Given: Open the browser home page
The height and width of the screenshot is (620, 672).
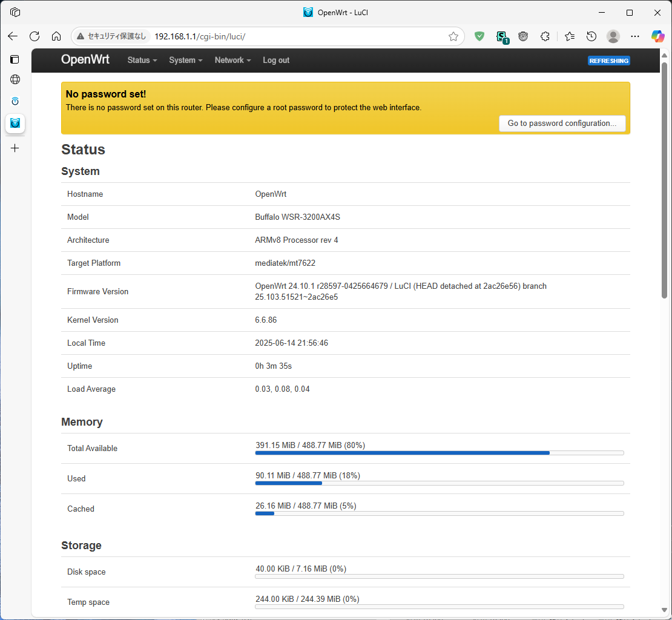Looking at the screenshot, I should (56, 36).
